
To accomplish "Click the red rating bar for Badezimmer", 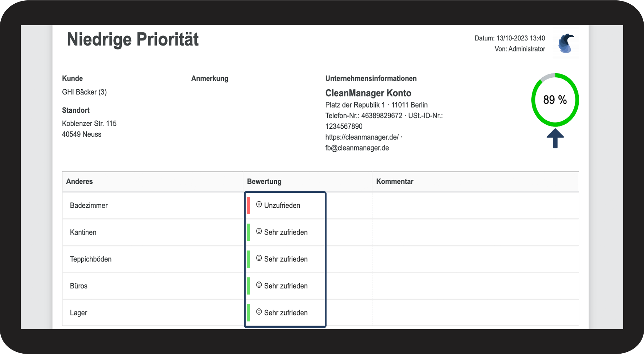I will click(x=249, y=205).
